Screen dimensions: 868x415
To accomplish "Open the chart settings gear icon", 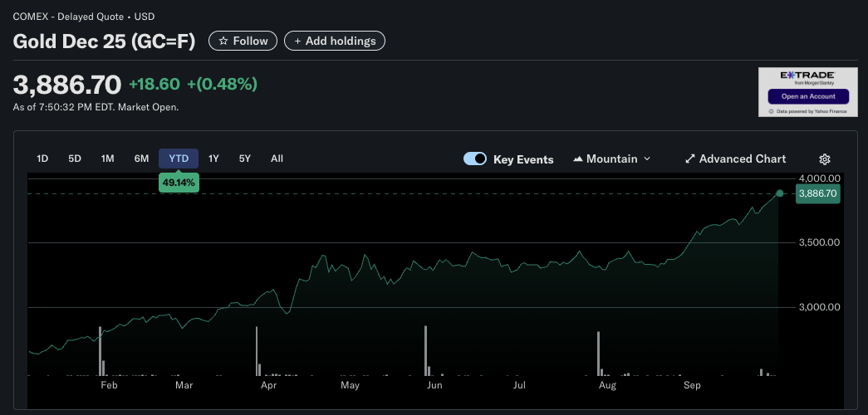I will click(x=825, y=159).
